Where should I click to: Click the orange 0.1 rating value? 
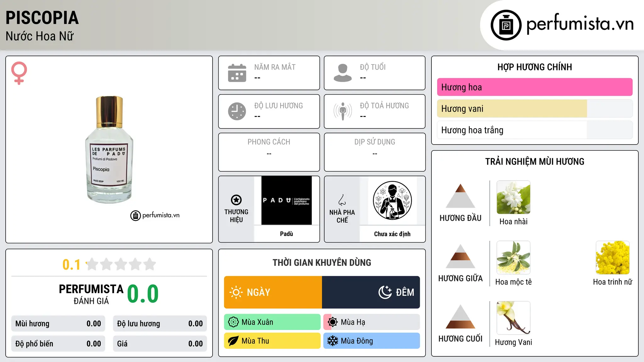(71, 265)
